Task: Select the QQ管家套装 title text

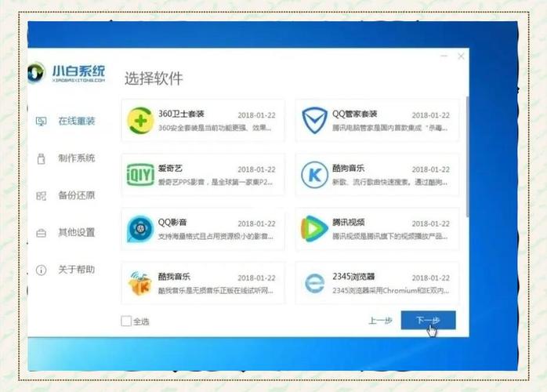Action: [x=354, y=114]
